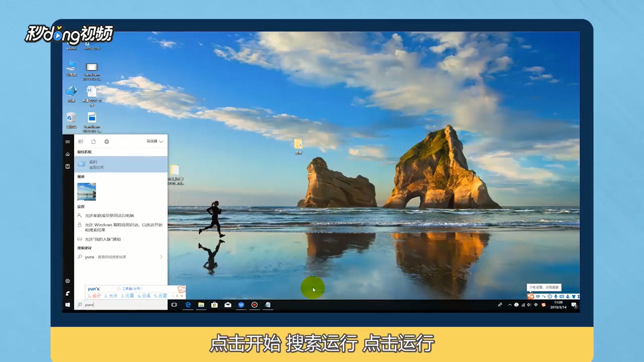The width and height of the screenshot is (644, 362).
Task: Filter search results to apps
Action: 80,141
